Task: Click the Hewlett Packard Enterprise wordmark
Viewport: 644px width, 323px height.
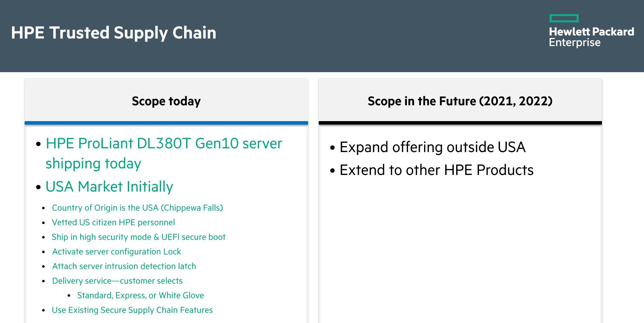Action: tap(591, 37)
